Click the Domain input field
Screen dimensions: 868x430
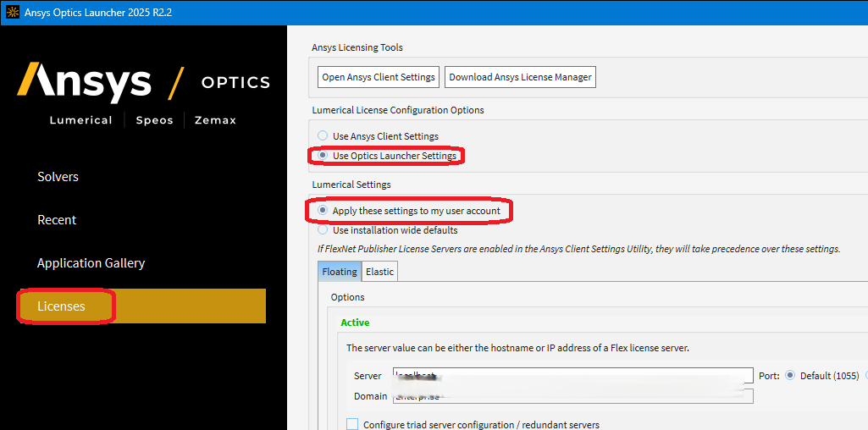click(573, 396)
